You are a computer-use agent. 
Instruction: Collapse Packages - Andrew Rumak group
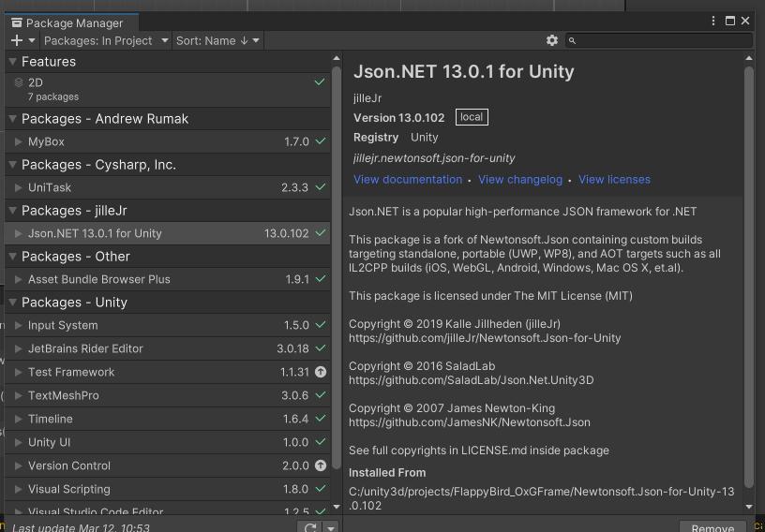pyautogui.click(x=13, y=119)
